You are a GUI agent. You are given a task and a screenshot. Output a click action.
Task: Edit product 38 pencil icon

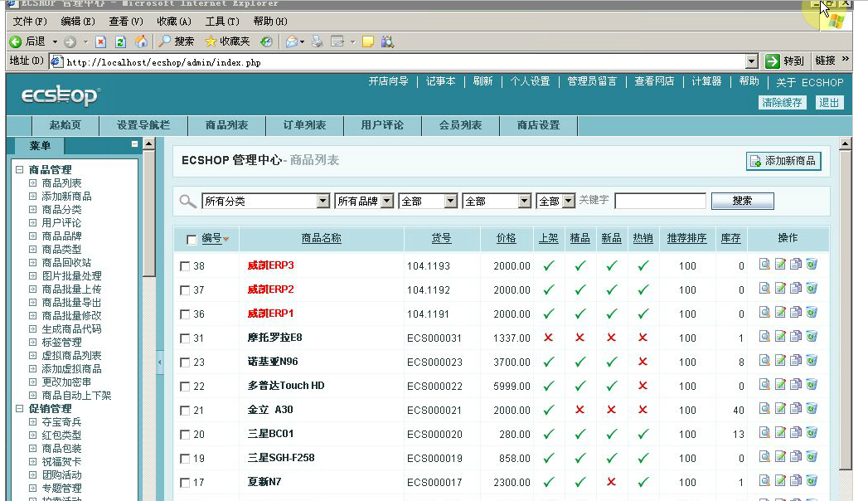[x=780, y=264]
